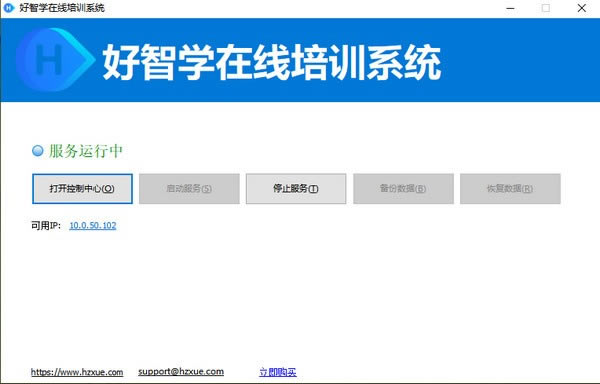Image resolution: width=600 pixels, height=384 pixels.
Task: Click the 恢复数据(R) restore data button
Action: click(x=510, y=189)
